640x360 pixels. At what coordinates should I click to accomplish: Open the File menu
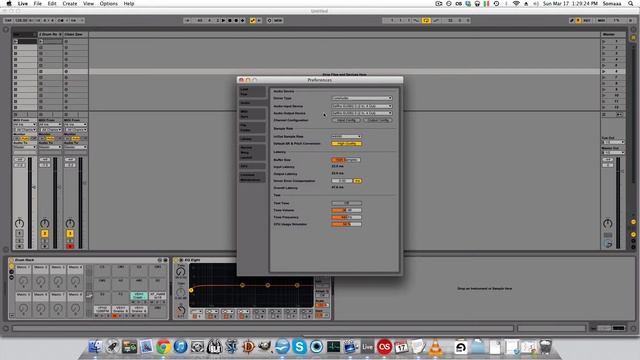pos(38,4)
